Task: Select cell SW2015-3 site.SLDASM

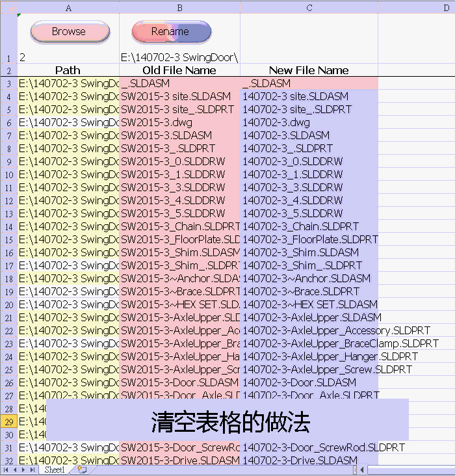Action: (179, 96)
